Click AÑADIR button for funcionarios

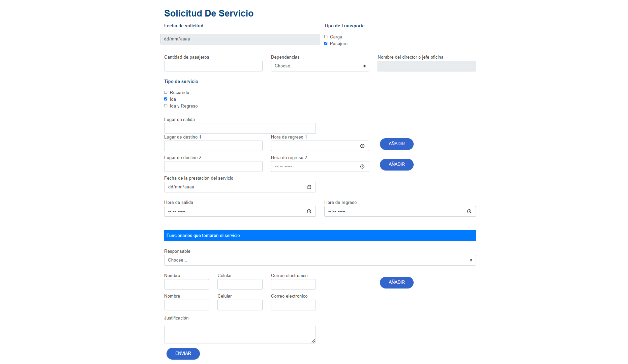396,282
